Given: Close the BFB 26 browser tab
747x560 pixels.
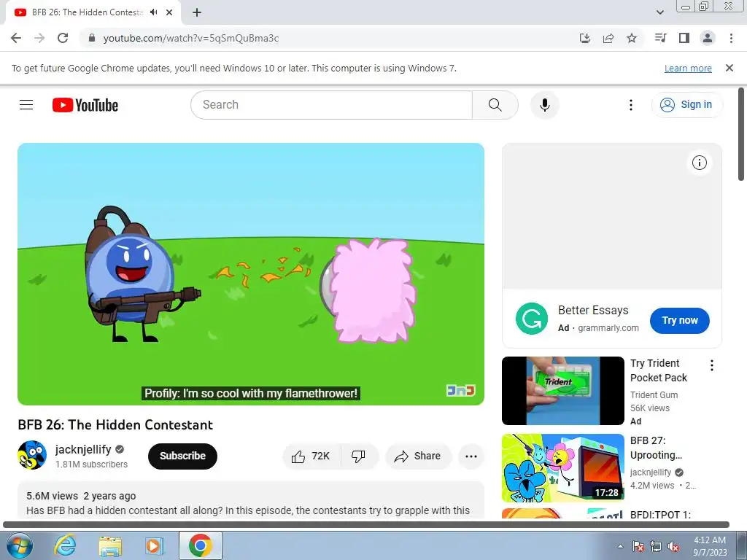Looking at the screenshot, I should point(169,12).
